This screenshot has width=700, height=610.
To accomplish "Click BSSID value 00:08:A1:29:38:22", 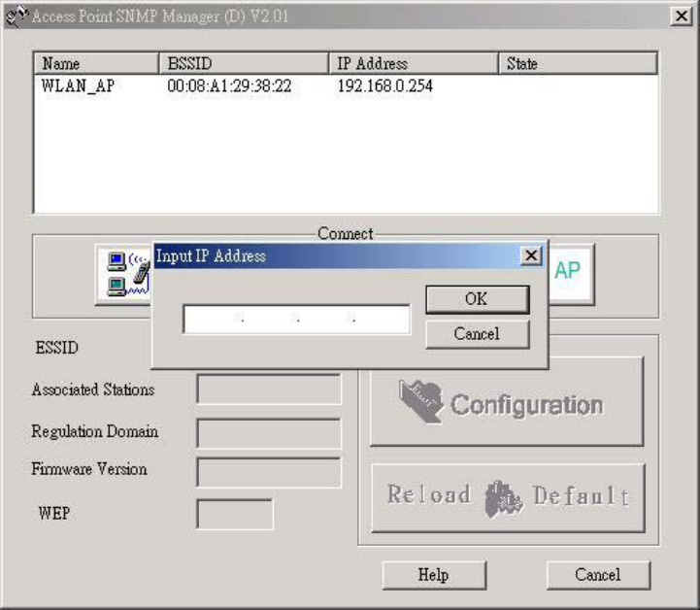I will click(229, 85).
